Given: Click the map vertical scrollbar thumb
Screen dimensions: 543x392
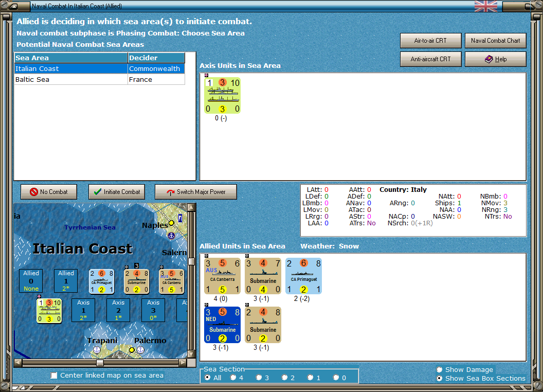Looking at the screenshot, I should pos(191,261).
